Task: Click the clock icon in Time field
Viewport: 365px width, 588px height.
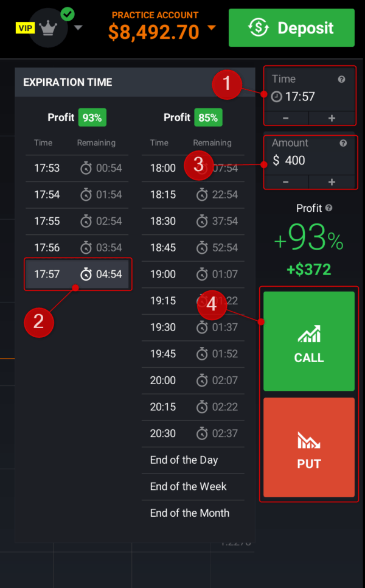Action: tap(277, 97)
